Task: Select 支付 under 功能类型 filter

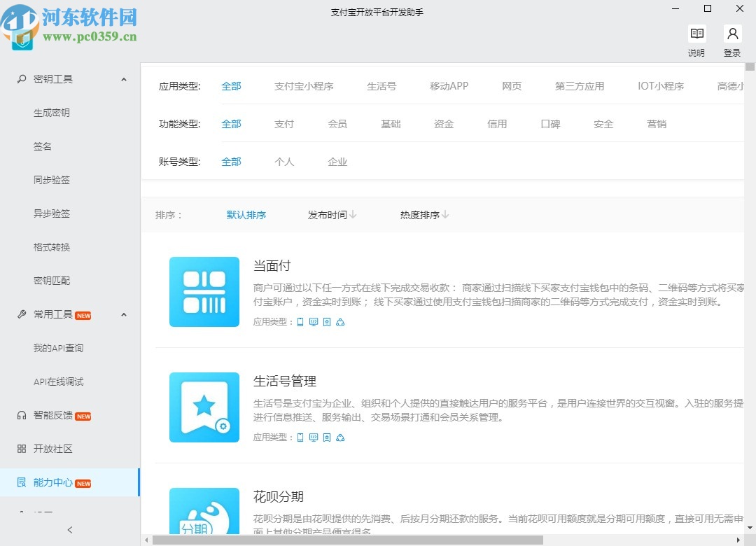Action: (x=284, y=124)
